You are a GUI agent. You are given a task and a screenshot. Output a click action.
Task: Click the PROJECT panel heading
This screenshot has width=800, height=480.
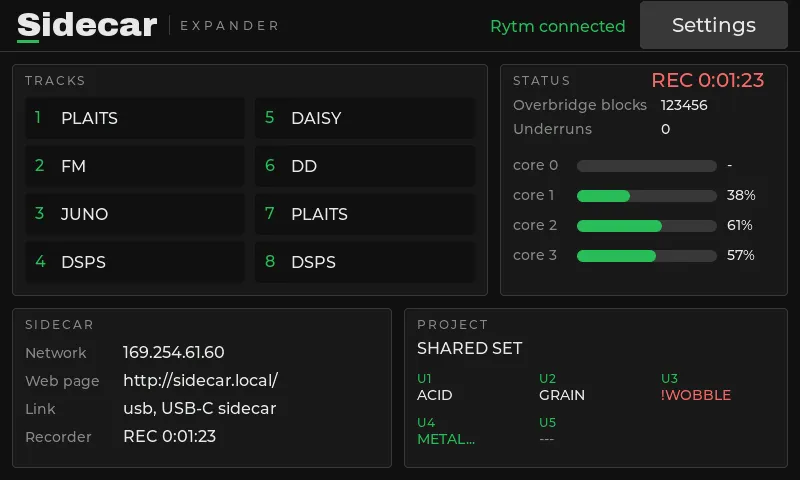tap(453, 324)
